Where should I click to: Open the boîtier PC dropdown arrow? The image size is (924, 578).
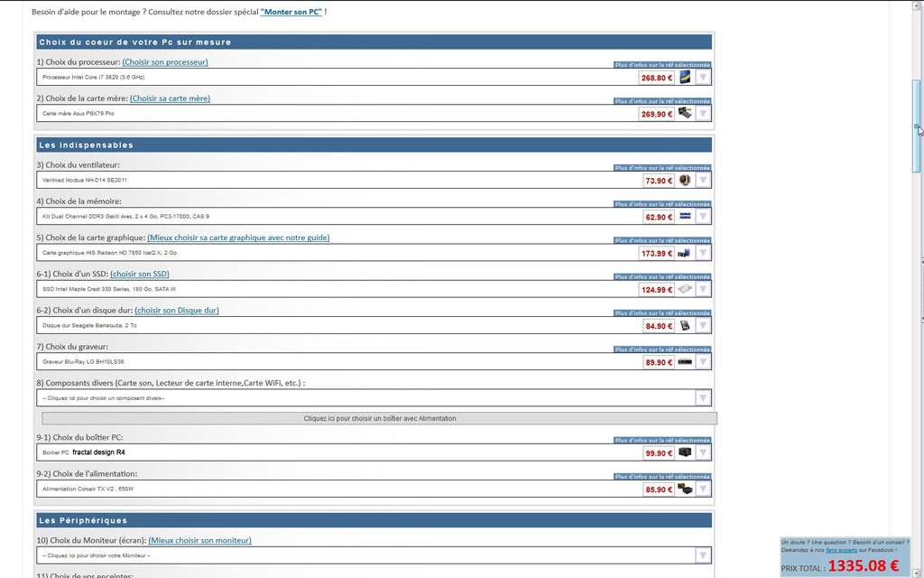pos(702,453)
